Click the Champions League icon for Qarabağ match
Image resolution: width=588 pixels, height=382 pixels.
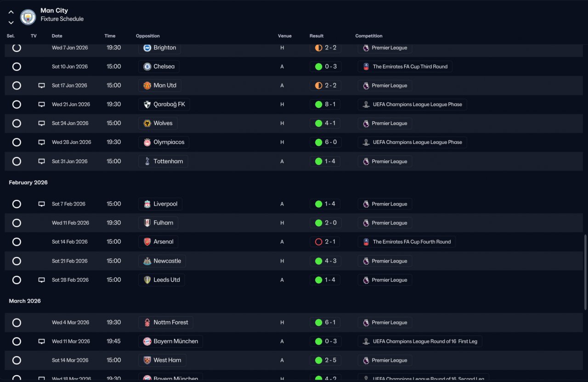[366, 104]
